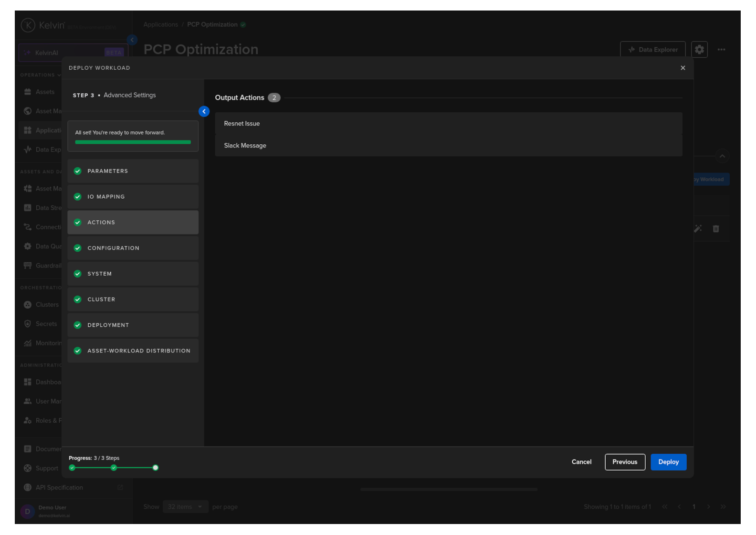The width and height of the screenshot is (756, 535).
Task: Open Secrets in the sidebar
Action: click(x=40, y=324)
